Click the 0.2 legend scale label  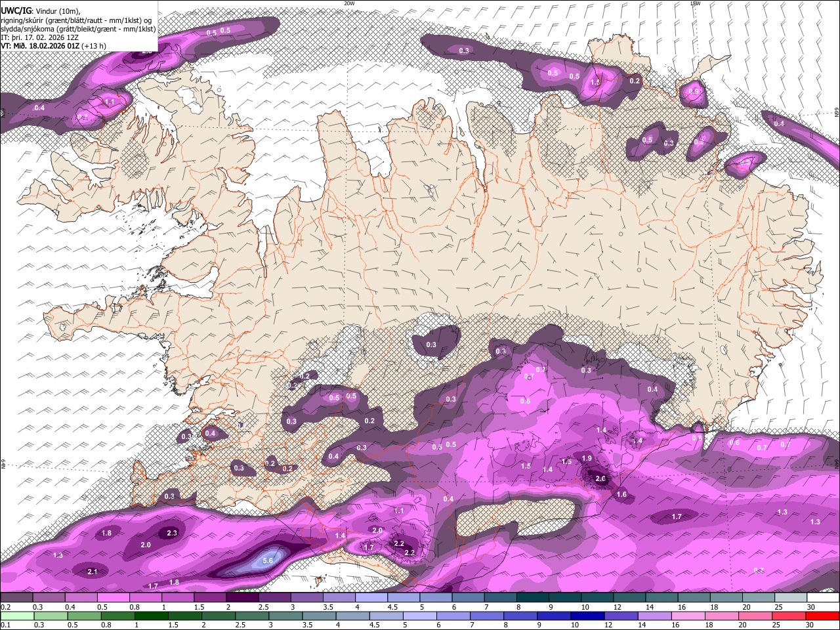[x=5, y=607]
